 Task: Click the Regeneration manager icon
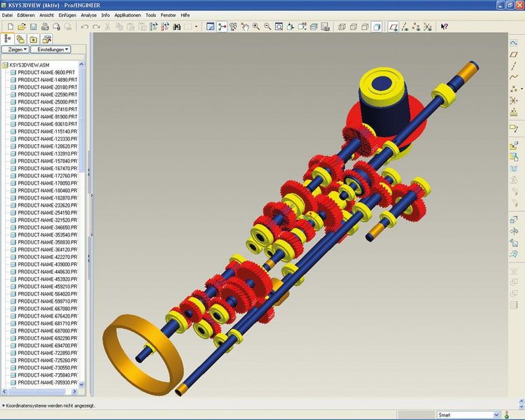pos(165,27)
